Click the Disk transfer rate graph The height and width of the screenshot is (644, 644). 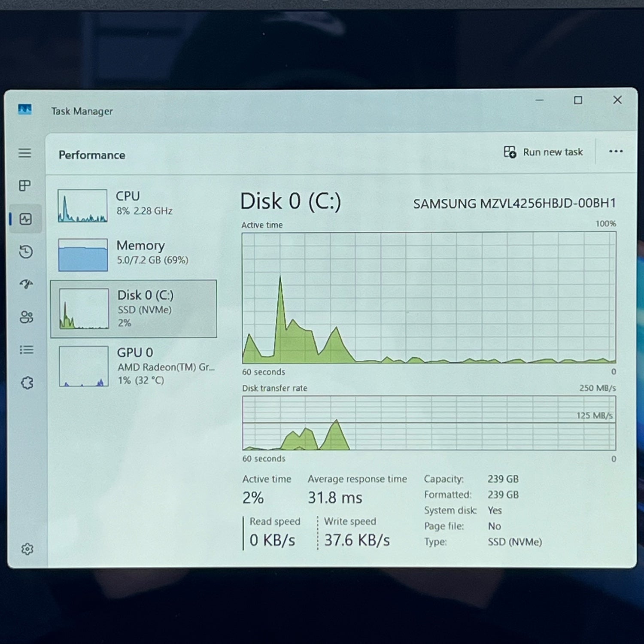[x=428, y=423]
